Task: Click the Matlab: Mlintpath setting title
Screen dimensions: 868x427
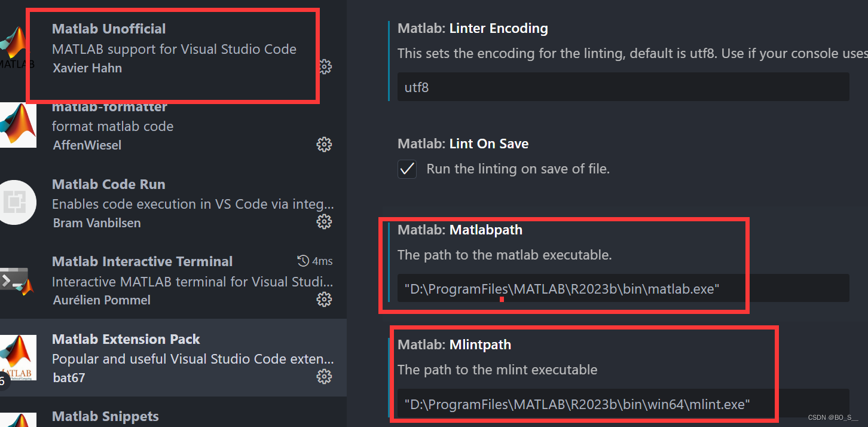Action: click(x=454, y=344)
